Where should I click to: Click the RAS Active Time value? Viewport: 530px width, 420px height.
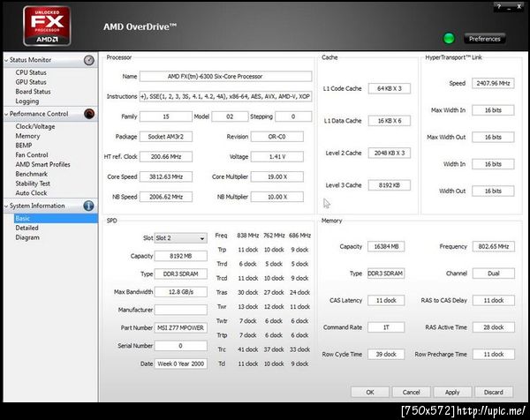(494, 327)
